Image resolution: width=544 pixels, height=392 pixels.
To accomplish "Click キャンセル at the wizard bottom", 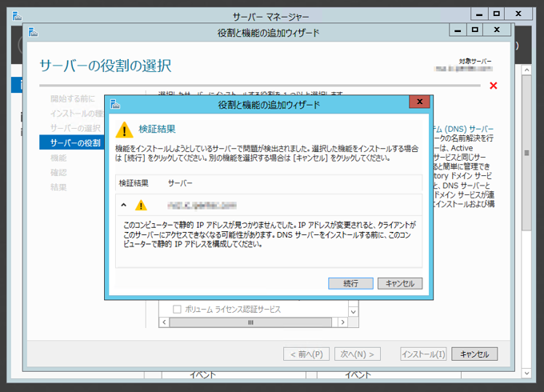I will [474, 354].
